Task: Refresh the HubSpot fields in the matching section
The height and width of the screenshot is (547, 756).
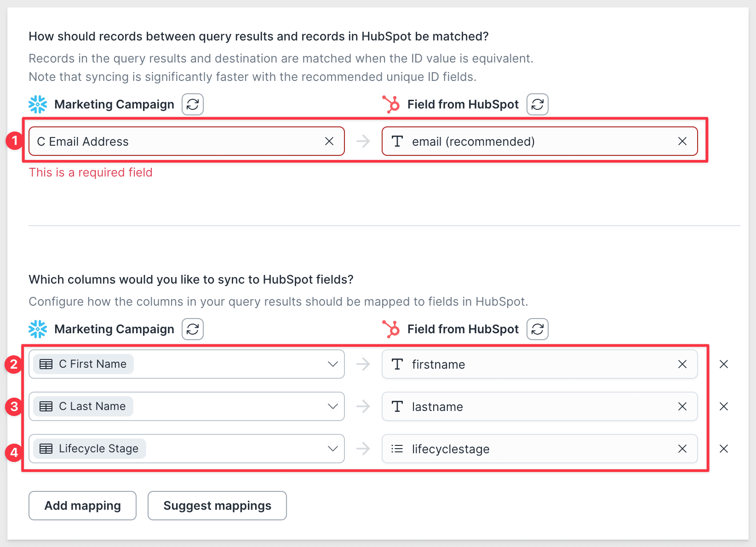Action: click(537, 104)
